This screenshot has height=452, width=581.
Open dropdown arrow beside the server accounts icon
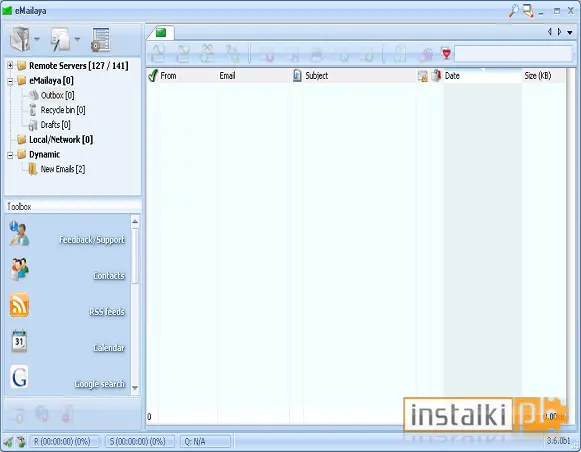[x=37, y=39]
